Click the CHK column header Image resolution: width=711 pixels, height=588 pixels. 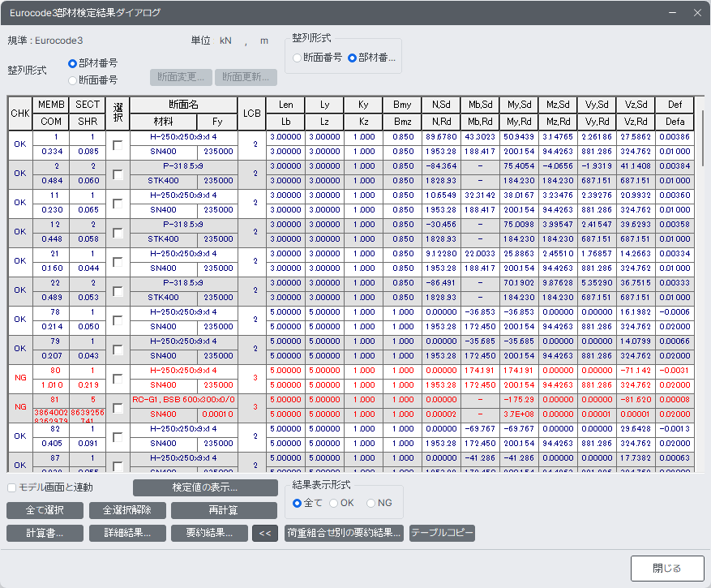pyautogui.click(x=20, y=114)
